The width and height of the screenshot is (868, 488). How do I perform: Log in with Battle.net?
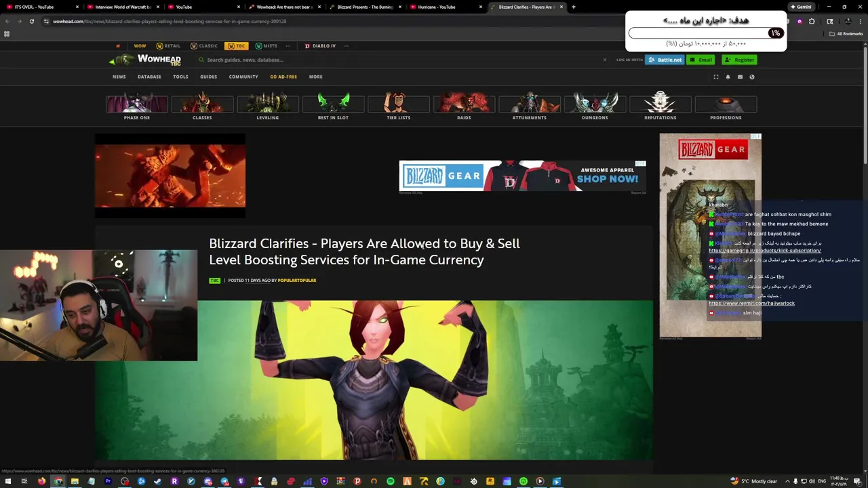pos(665,60)
